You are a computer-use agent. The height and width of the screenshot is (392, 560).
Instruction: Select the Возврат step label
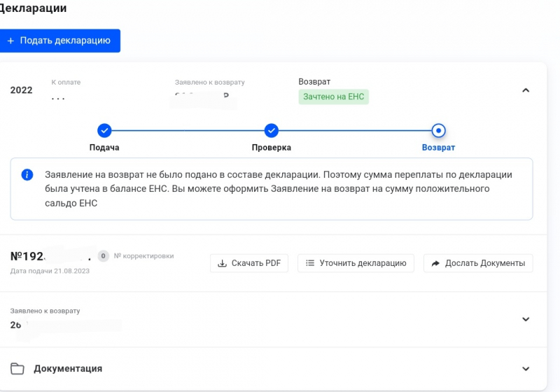[x=438, y=148]
